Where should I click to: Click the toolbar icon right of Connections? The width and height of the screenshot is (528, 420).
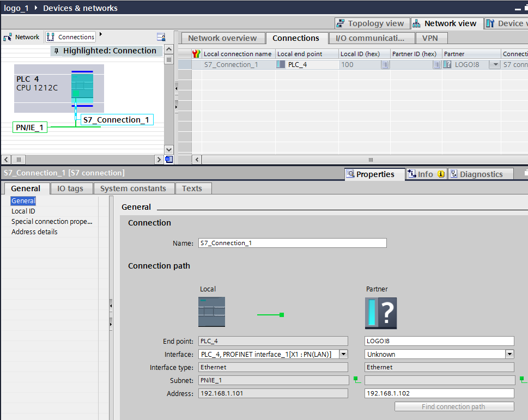[161, 37]
